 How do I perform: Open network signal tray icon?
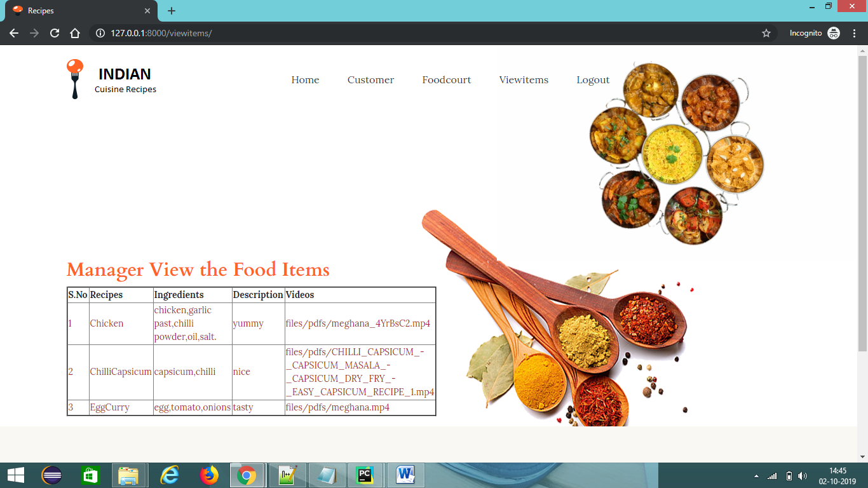[x=772, y=476]
